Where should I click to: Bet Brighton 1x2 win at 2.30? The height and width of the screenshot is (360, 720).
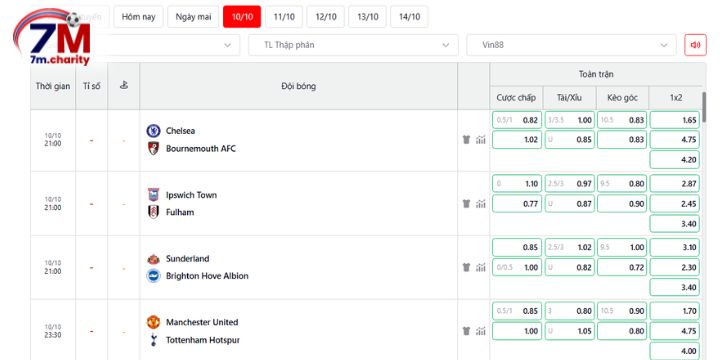[x=675, y=267]
